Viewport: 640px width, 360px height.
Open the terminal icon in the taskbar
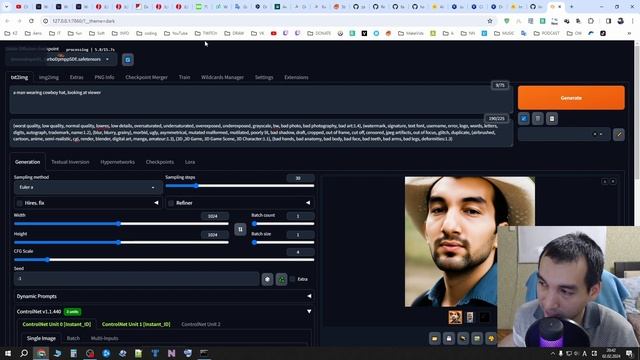(x=204, y=353)
